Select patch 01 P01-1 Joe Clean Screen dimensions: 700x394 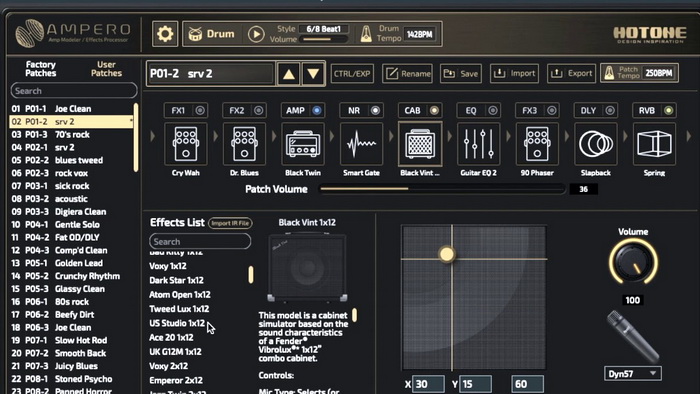tap(71, 108)
